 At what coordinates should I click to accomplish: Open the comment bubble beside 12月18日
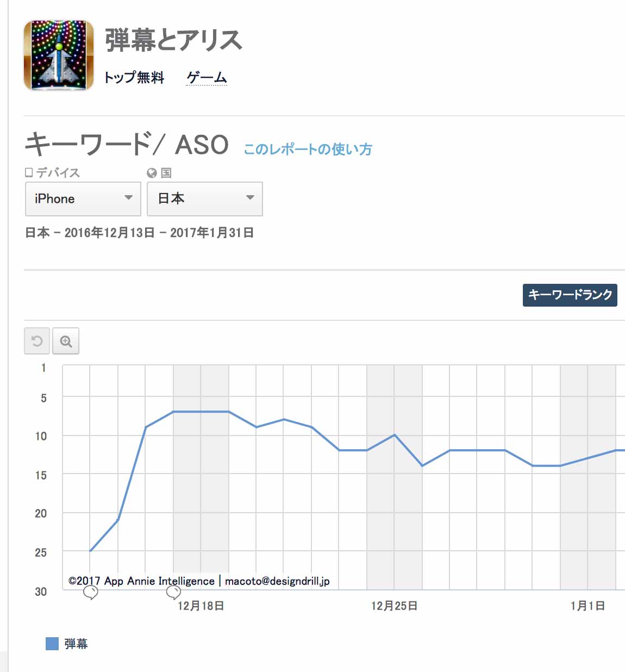pyautogui.click(x=173, y=592)
